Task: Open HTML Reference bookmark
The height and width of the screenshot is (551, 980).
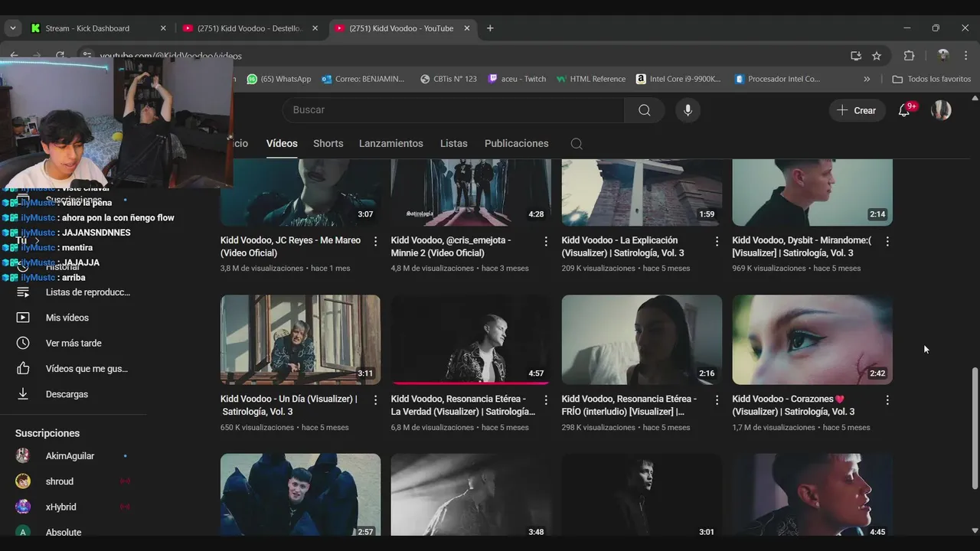Action: (591, 79)
